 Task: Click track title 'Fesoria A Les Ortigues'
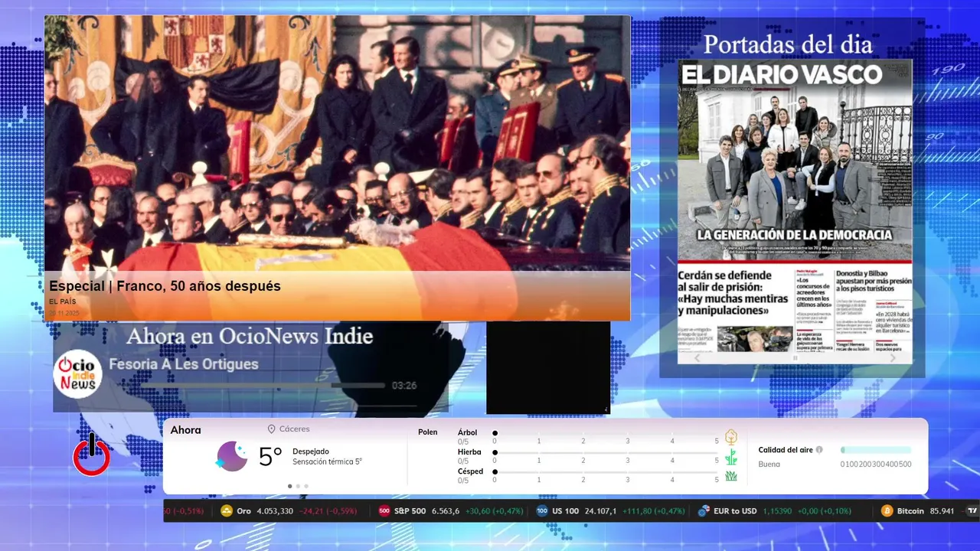(x=184, y=364)
